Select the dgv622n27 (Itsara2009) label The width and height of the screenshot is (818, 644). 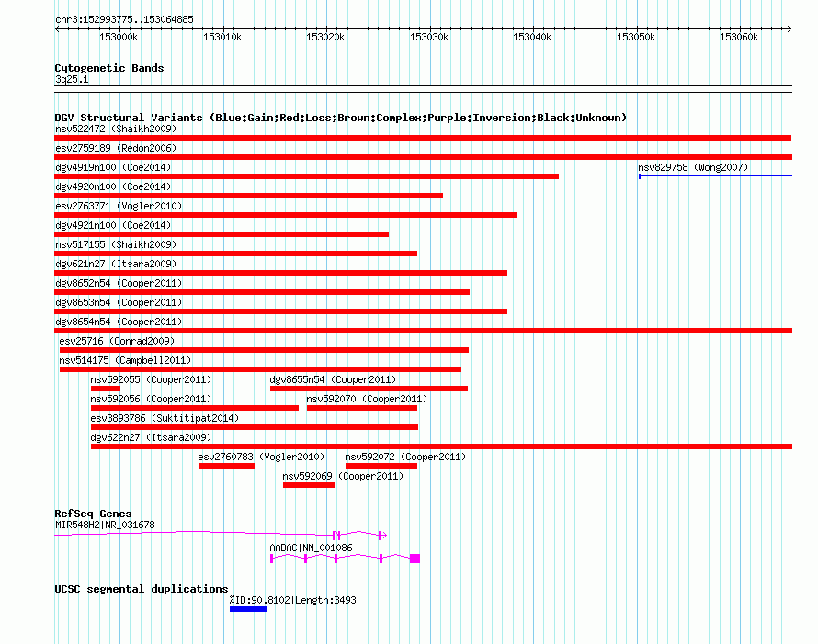click(x=151, y=437)
